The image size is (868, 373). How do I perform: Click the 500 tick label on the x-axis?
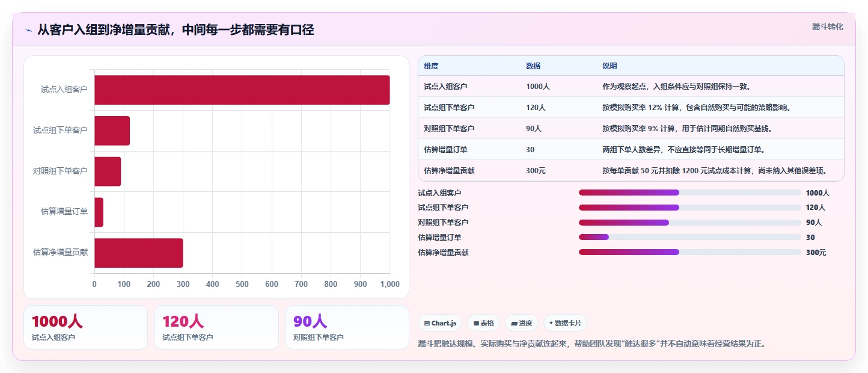point(242,284)
